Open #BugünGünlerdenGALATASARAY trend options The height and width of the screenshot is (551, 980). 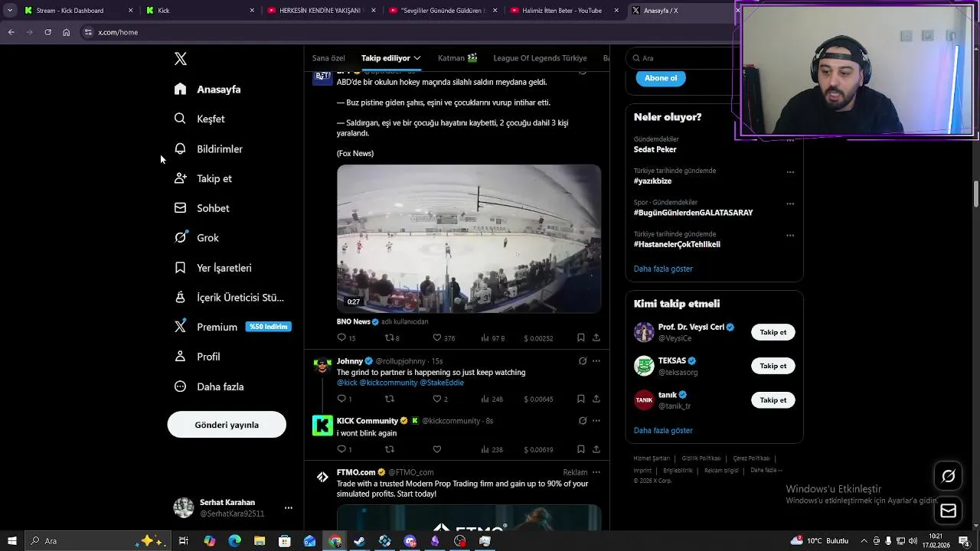point(790,204)
